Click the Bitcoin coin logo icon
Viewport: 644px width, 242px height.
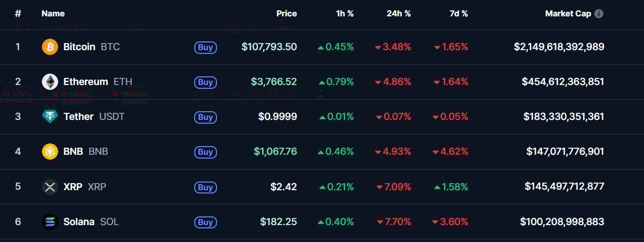coord(50,47)
